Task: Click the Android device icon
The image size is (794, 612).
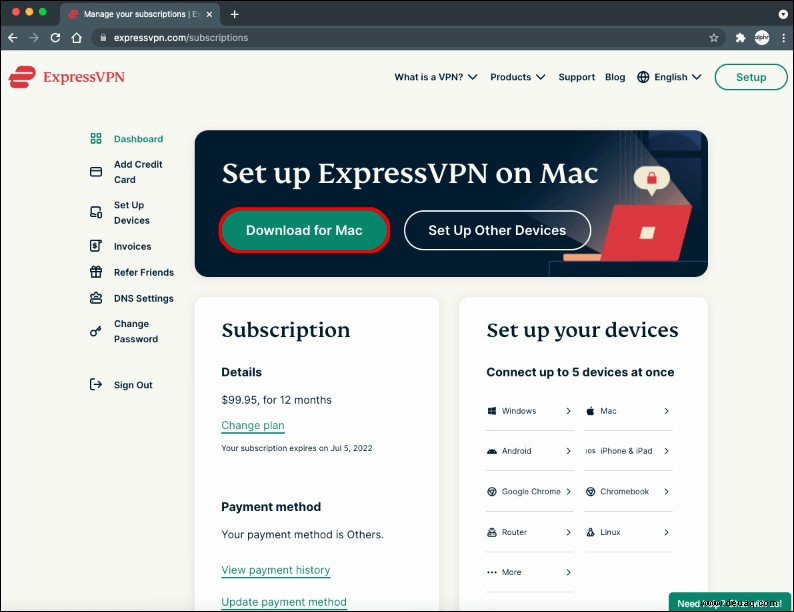Action: click(x=492, y=451)
